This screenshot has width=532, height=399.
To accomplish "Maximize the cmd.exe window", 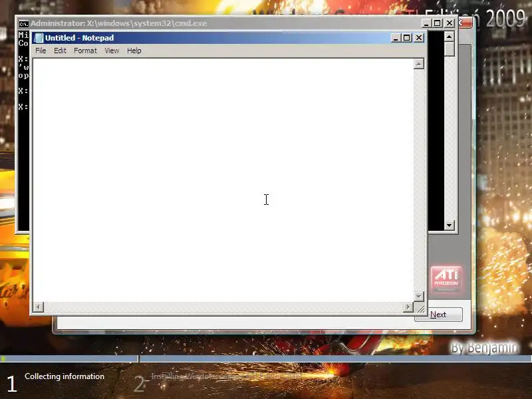I will click(x=438, y=23).
